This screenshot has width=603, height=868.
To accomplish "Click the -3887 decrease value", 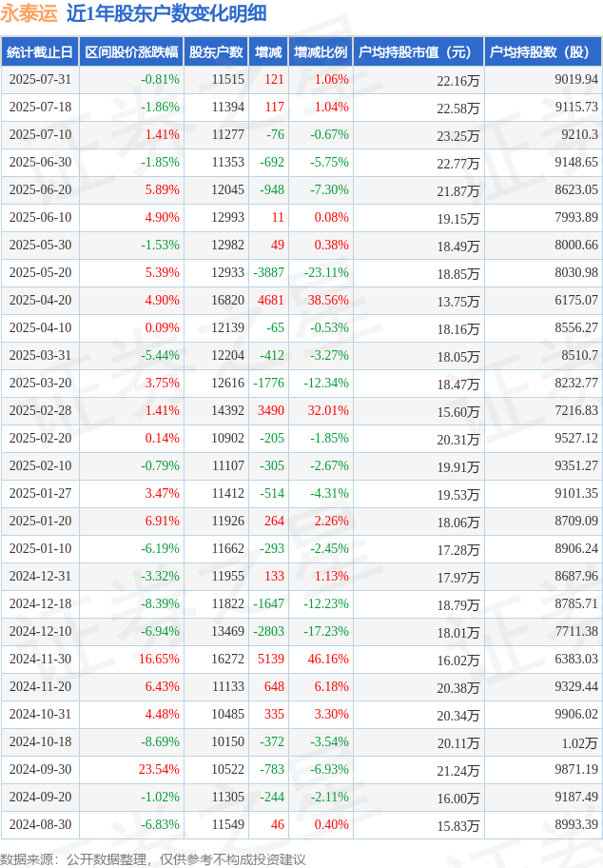I will 268,273.
